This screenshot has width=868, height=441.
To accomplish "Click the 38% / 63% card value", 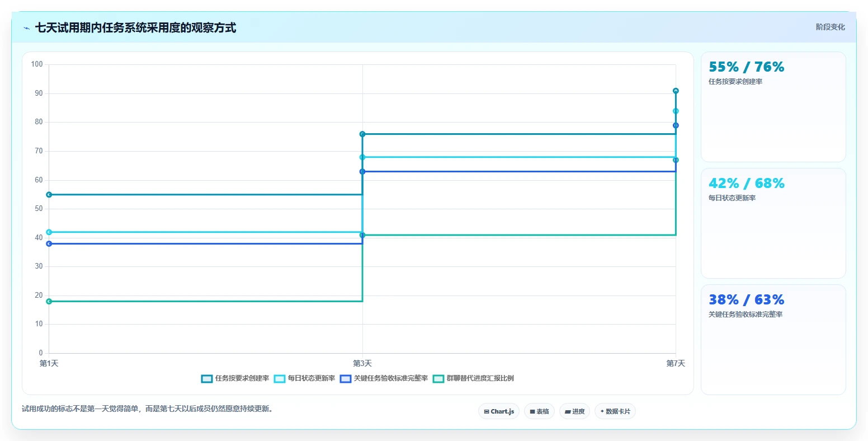I will click(x=746, y=300).
